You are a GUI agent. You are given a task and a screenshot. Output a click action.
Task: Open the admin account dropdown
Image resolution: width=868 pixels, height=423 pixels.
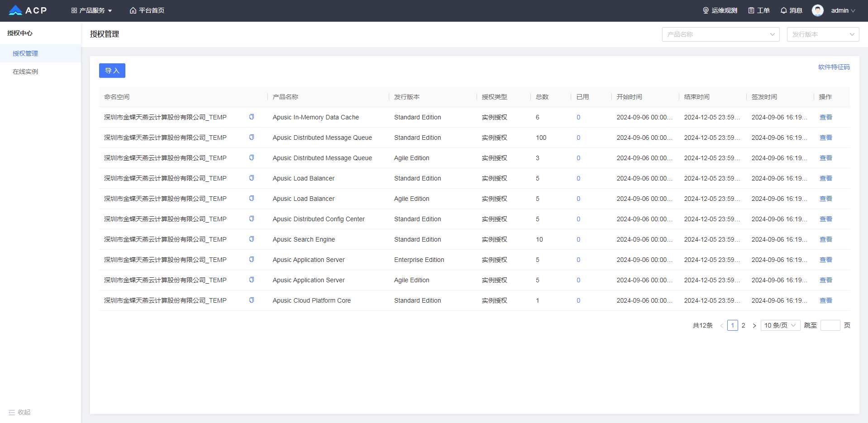coord(834,10)
